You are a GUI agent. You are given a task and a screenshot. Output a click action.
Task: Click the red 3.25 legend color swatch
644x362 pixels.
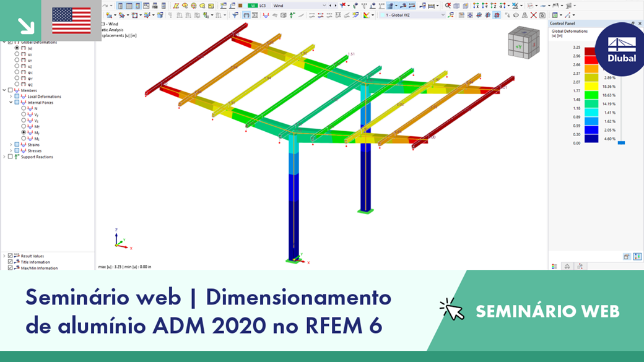click(x=591, y=52)
